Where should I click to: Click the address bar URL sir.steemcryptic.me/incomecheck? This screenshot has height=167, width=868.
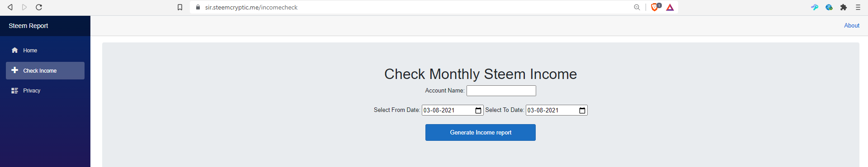[x=251, y=7]
